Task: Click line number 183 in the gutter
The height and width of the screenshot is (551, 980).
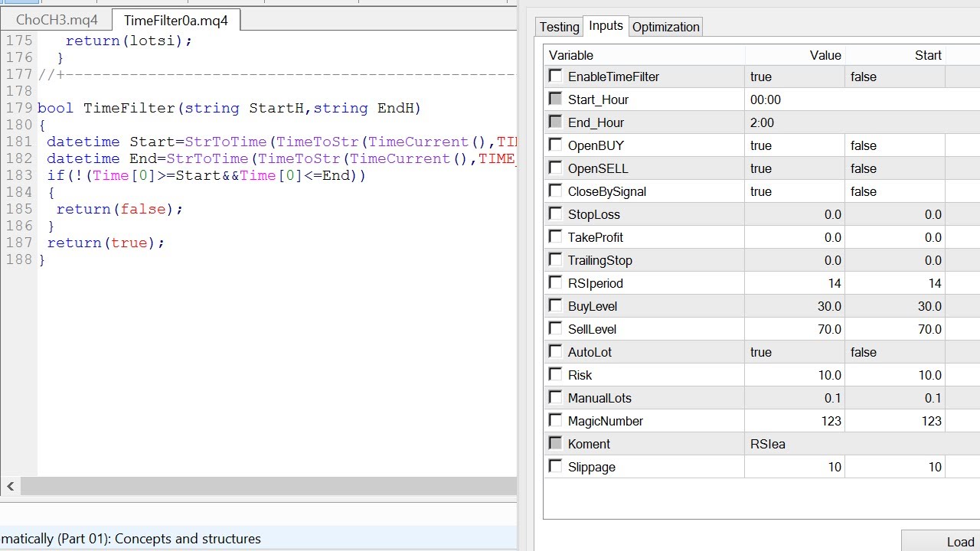Action: (x=18, y=175)
